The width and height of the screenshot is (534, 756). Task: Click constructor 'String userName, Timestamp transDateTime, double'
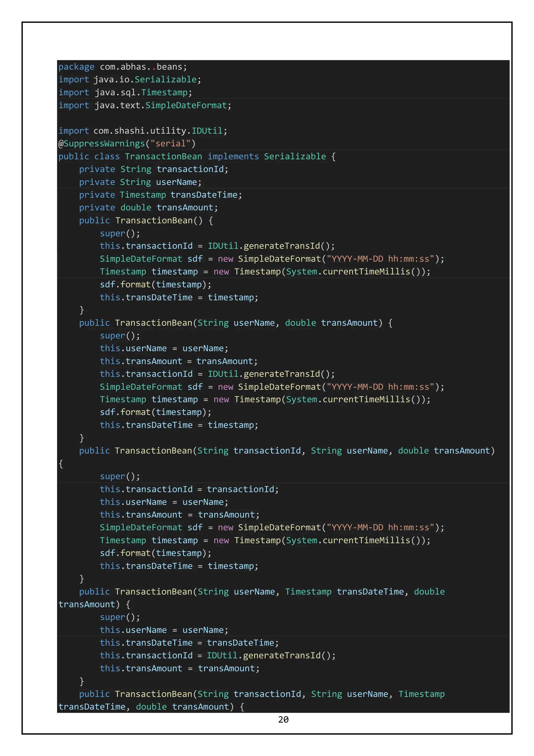click(x=262, y=592)
